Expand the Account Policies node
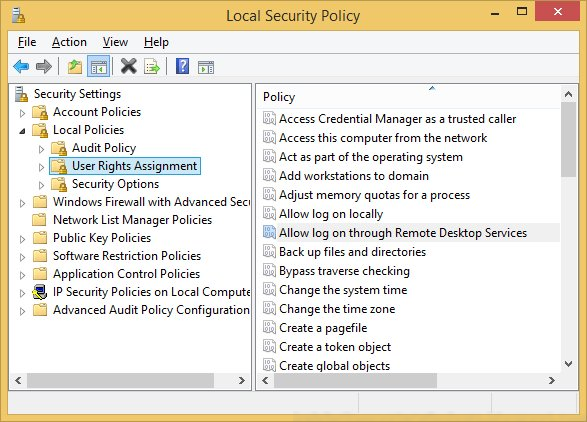Screen dimensions: 587x422 22,113
